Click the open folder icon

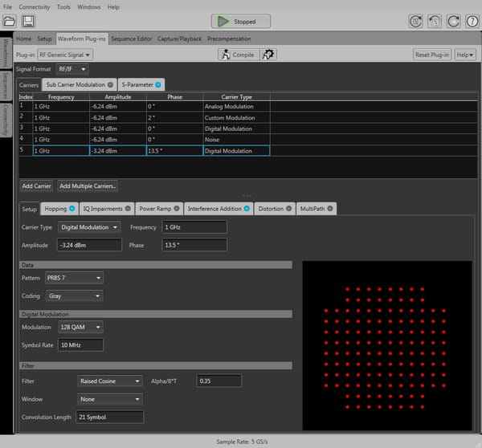[x=10, y=22]
